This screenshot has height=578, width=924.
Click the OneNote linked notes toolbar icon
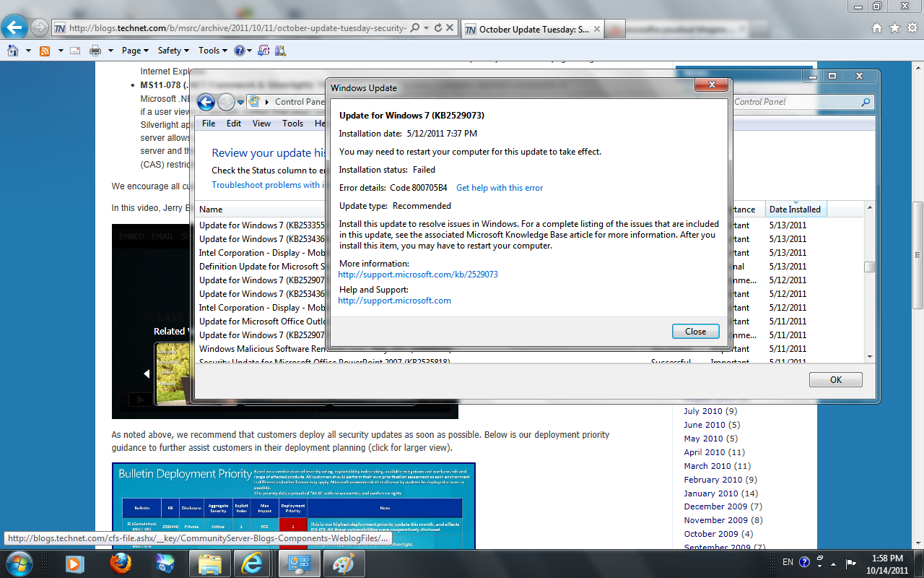(x=263, y=51)
